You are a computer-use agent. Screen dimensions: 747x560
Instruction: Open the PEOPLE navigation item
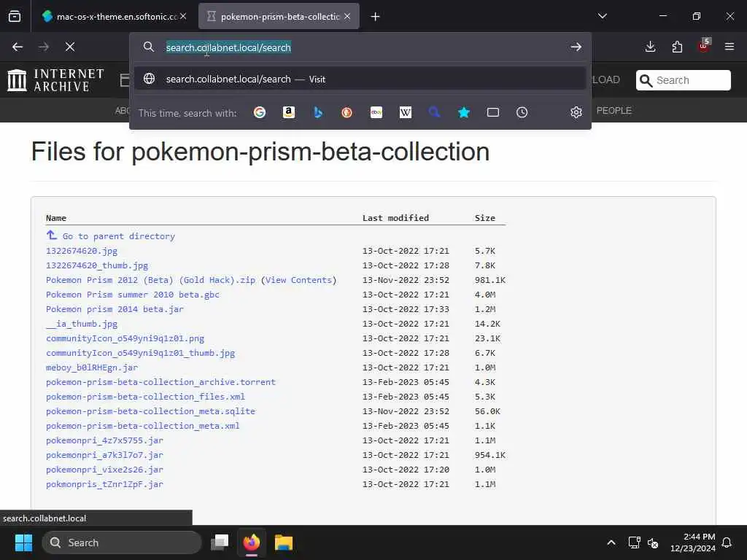[x=614, y=111]
